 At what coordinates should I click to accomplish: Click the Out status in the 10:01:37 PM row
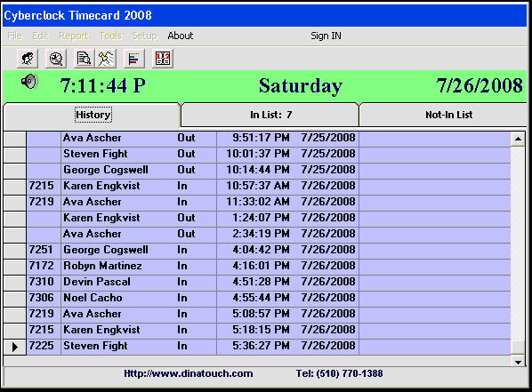click(186, 154)
